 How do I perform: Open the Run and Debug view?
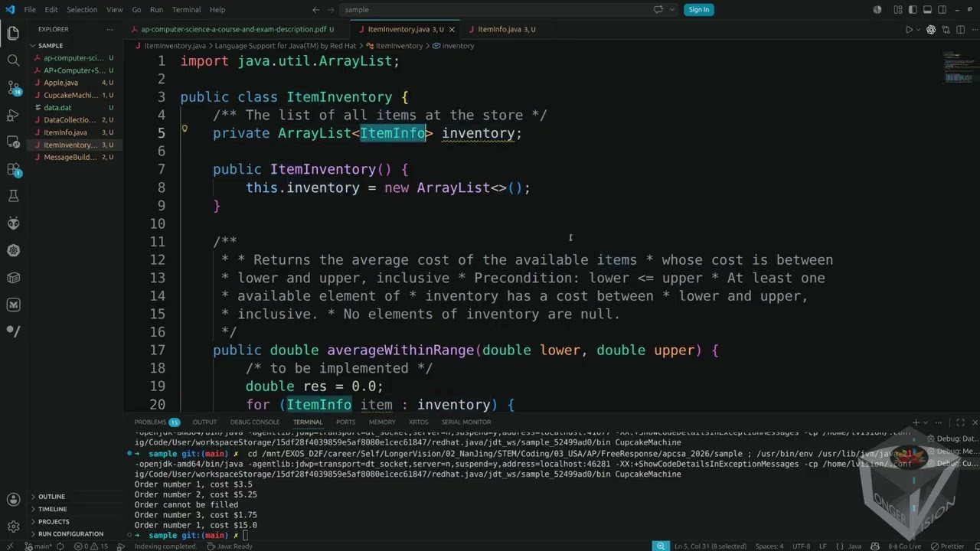click(13, 115)
